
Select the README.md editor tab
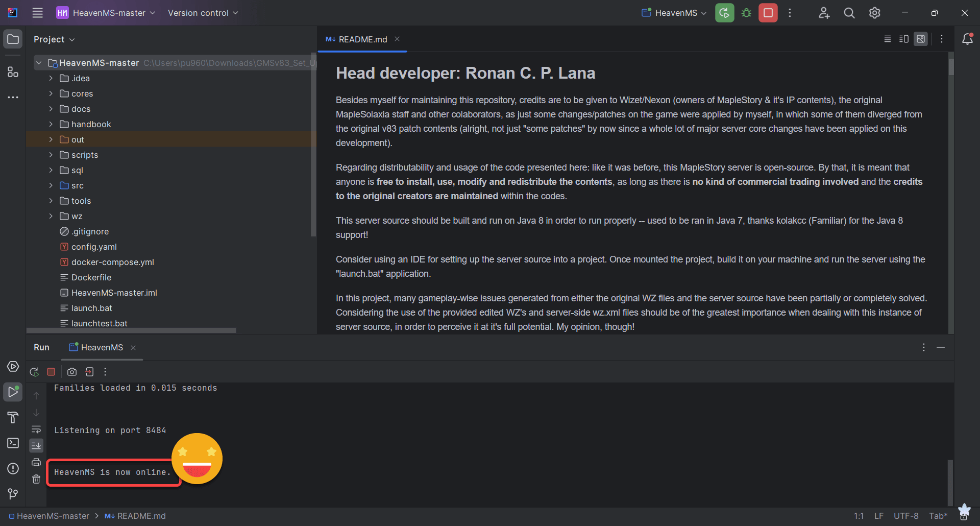click(362, 39)
